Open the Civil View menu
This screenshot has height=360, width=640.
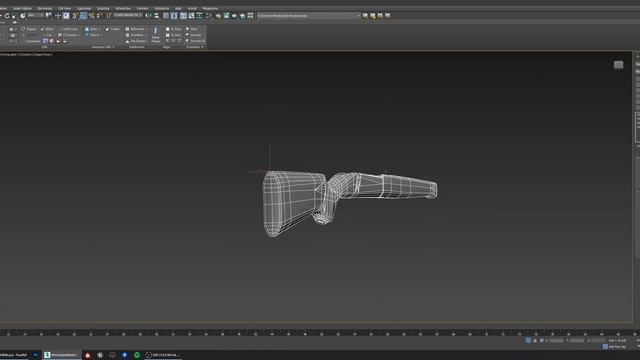point(64,8)
